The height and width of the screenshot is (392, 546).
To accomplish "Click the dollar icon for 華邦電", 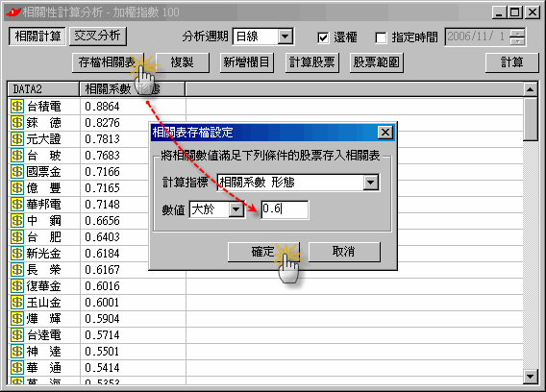I will coord(17,205).
